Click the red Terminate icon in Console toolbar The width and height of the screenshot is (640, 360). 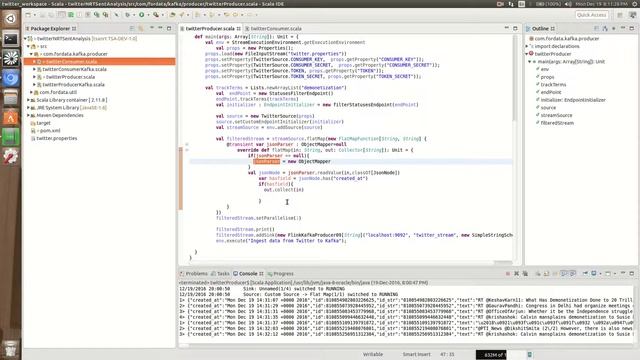click(508, 273)
